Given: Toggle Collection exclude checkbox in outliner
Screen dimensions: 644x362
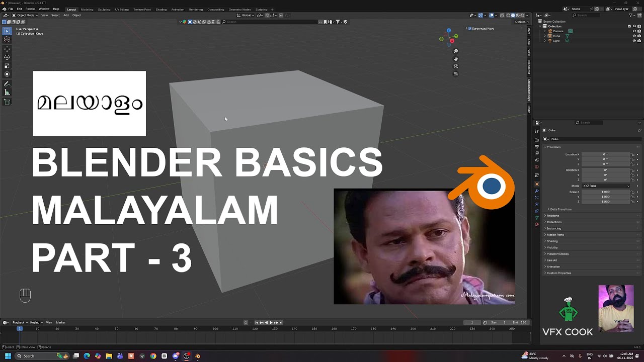Looking at the screenshot, I should coord(629,26).
